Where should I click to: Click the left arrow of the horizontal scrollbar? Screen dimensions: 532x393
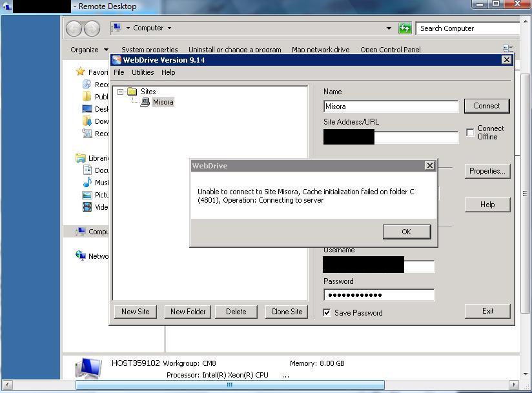pos(8,385)
